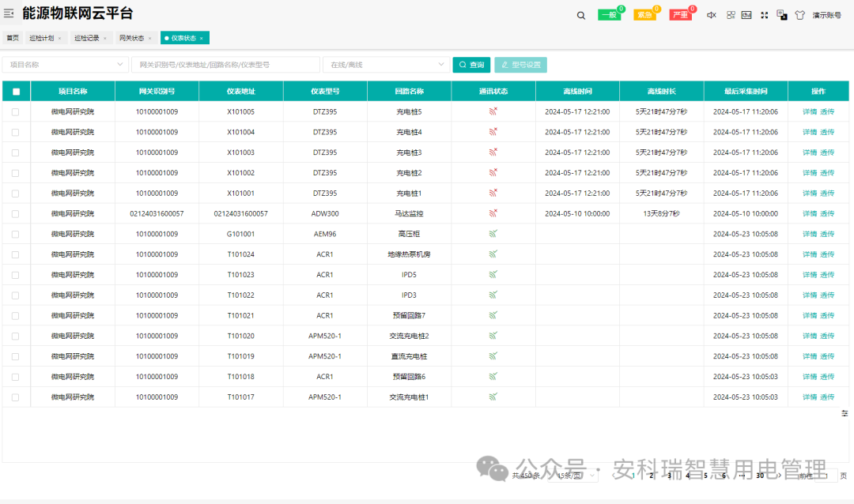Screen dimensions: 854x504
Task: Open column settings icon below the table
Action: tap(845, 414)
